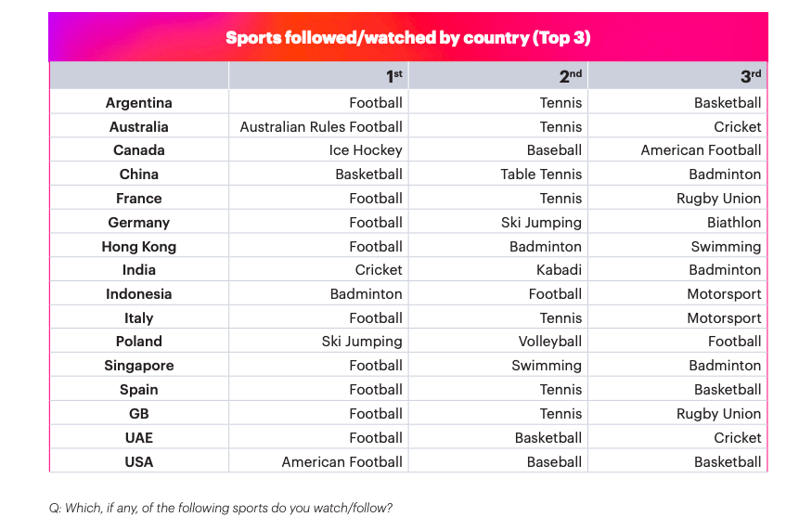
Task: Select Volleyball in the Poland row
Action: tap(550, 342)
